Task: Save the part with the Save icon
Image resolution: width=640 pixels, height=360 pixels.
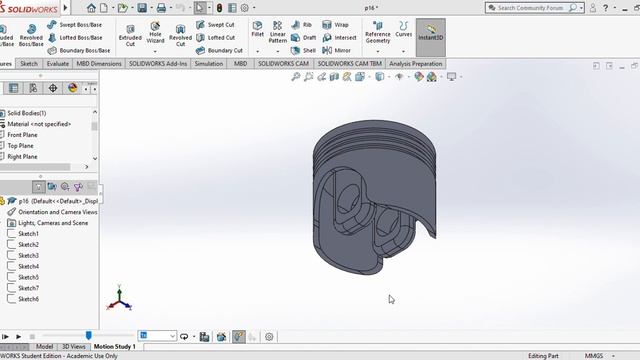Action: point(142,8)
